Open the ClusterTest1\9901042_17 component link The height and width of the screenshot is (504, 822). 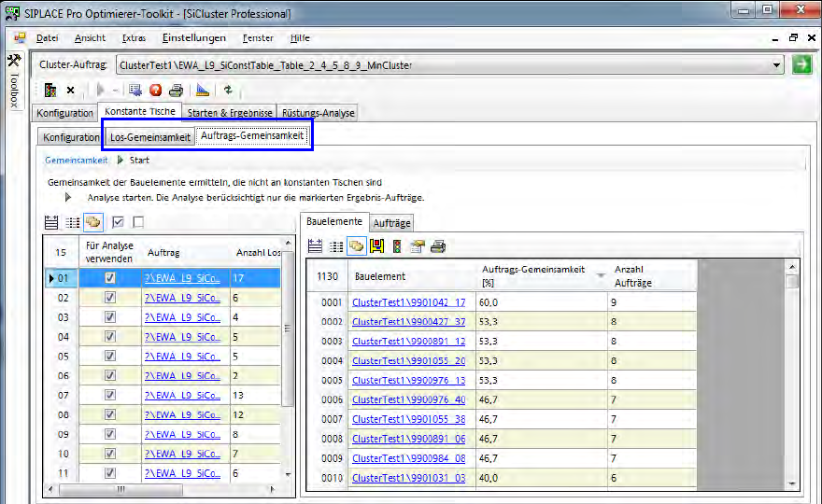click(408, 302)
